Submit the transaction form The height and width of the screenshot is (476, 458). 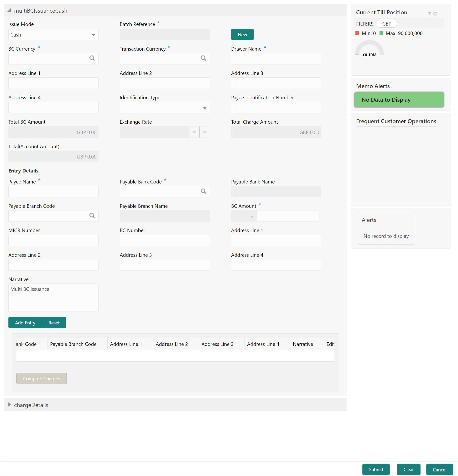(376, 470)
